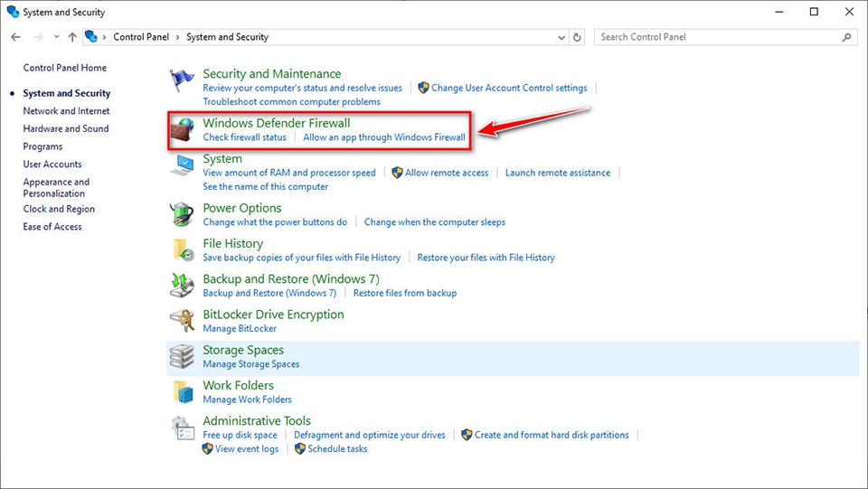Open the System heading link
This screenshot has width=868, height=489.
point(222,159)
